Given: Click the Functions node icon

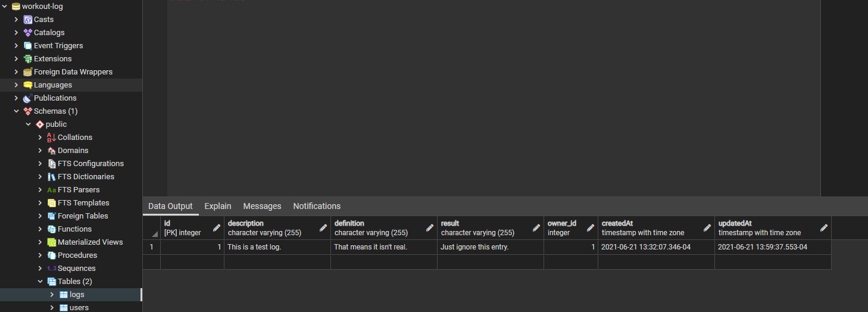Looking at the screenshot, I should 51,229.
